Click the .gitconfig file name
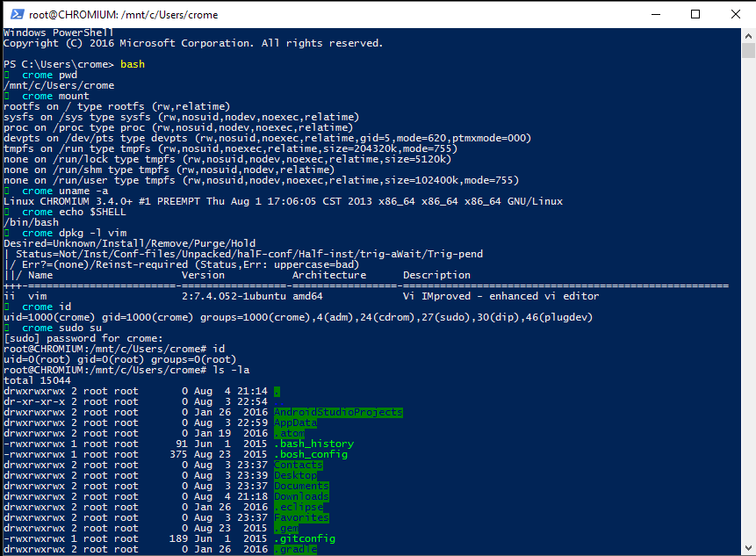 click(305, 538)
